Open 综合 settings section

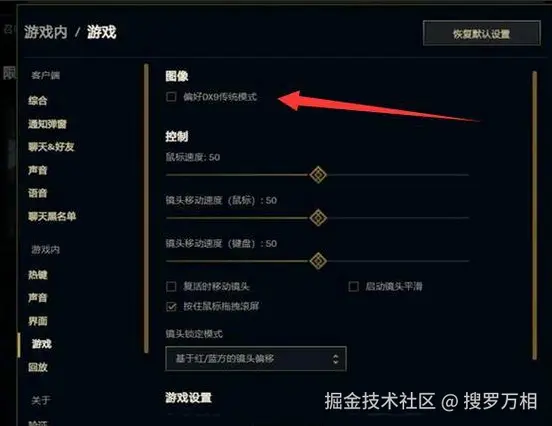(38, 101)
